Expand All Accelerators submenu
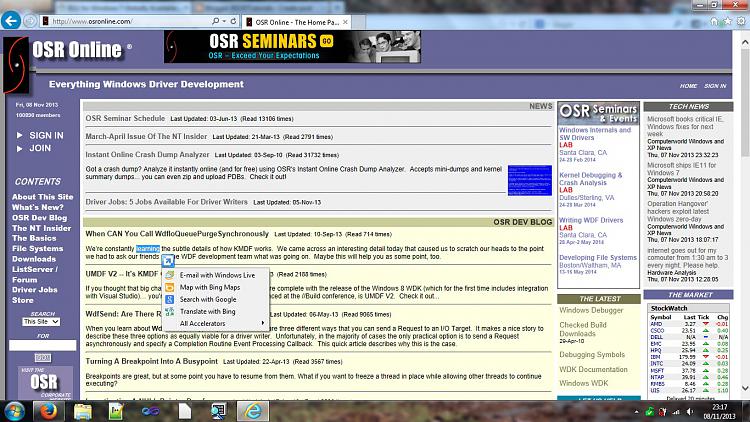 point(215,323)
